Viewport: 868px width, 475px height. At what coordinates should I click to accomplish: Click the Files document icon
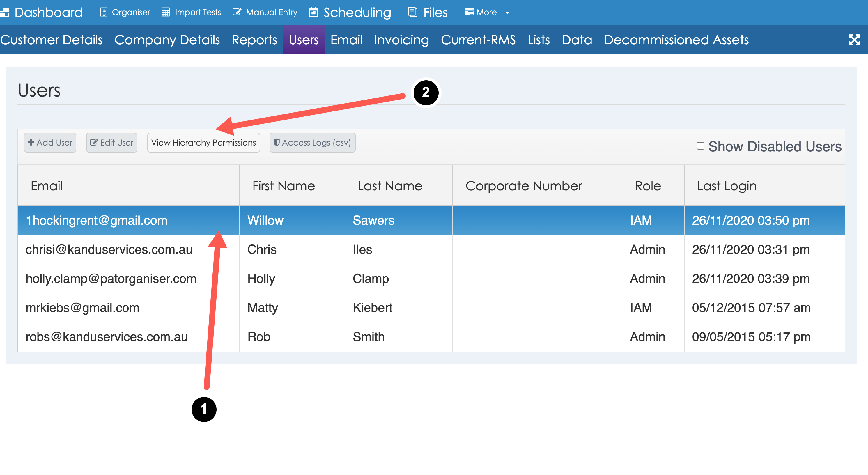coord(412,13)
